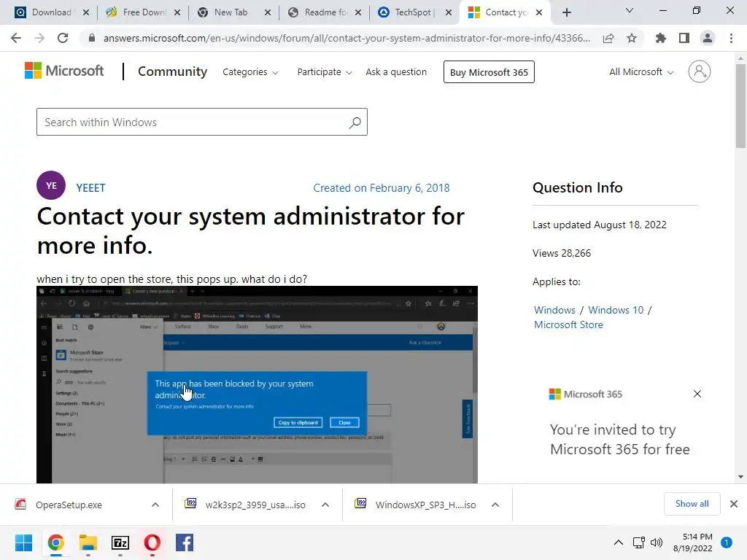This screenshot has width=747, height=560.
Task: Open the browser side panel
Action: (x=684, y=38)
